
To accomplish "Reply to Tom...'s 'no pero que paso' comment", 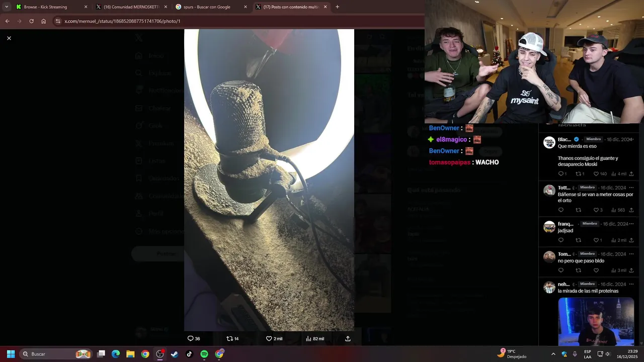I will pos(561,270).
